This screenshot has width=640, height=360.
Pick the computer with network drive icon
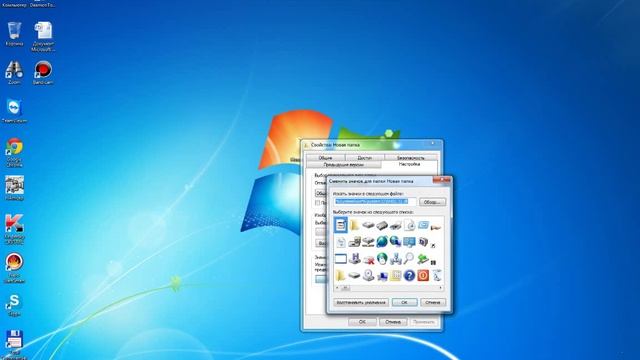354,242
